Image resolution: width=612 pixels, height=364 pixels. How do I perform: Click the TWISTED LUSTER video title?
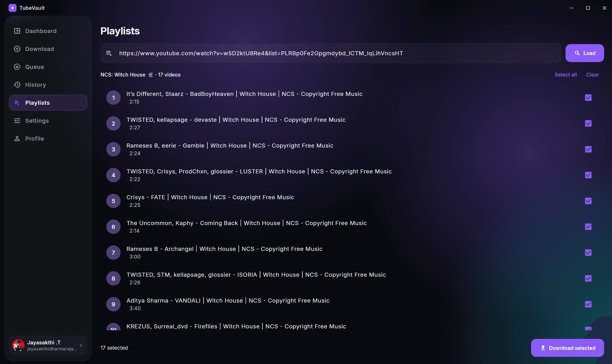point(259,171)
